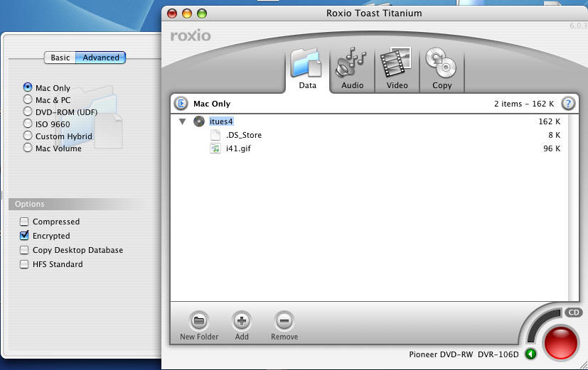The image size is (588, 370).
Task: Select the Mac Only format
Action: tap(47, 87)
